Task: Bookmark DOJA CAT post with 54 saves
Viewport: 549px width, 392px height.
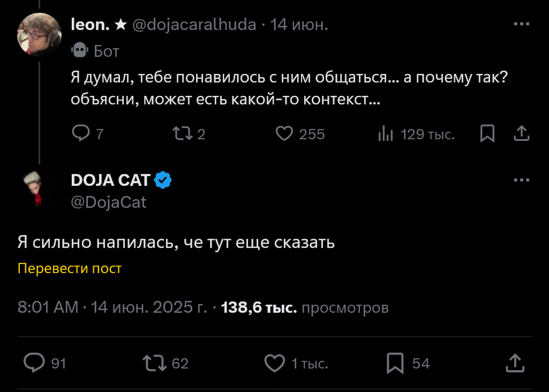Action: pos(395,363)
